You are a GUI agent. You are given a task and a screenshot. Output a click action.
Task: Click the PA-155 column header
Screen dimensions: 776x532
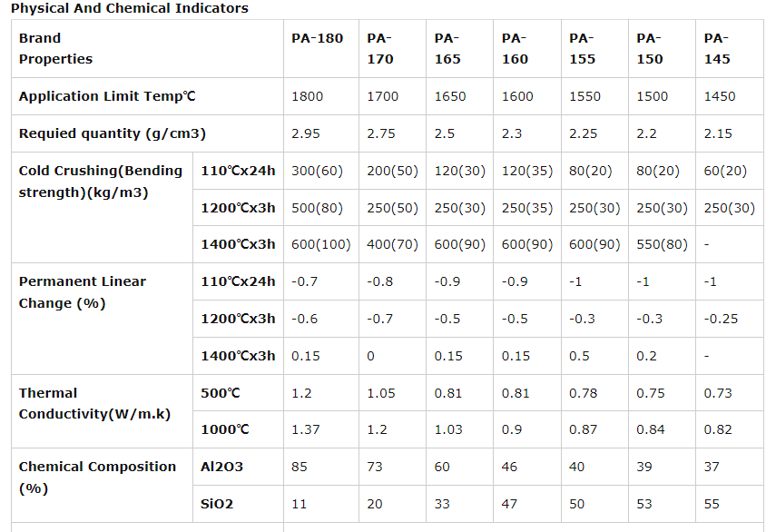click(x=582, y=48)
